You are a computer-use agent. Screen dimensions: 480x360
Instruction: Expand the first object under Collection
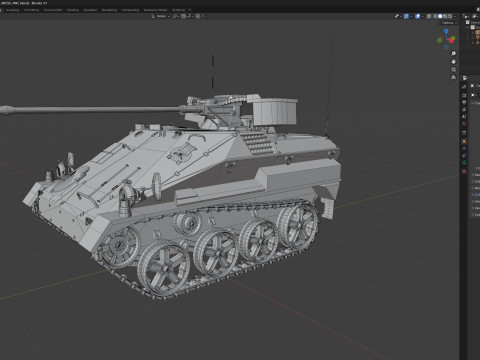pyautogui.click(x=473, y=32)
